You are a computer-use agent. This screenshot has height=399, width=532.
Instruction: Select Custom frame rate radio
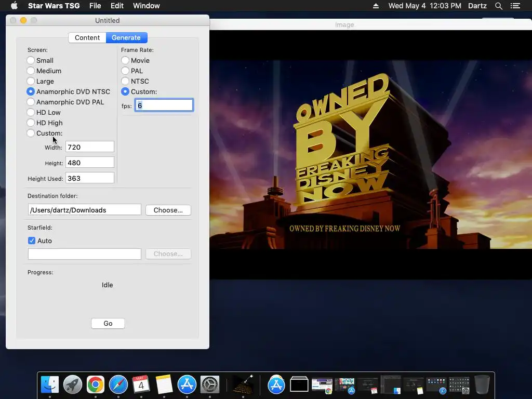pos(125,91)
